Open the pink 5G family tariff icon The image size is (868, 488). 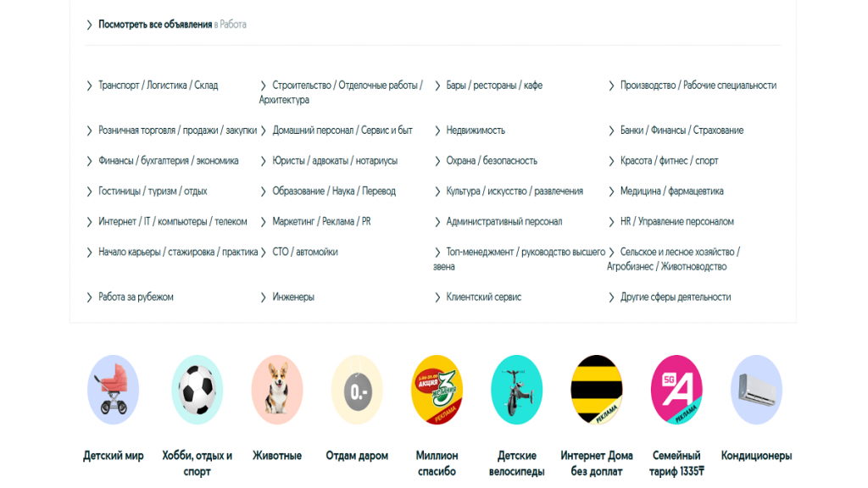point(676,390)
